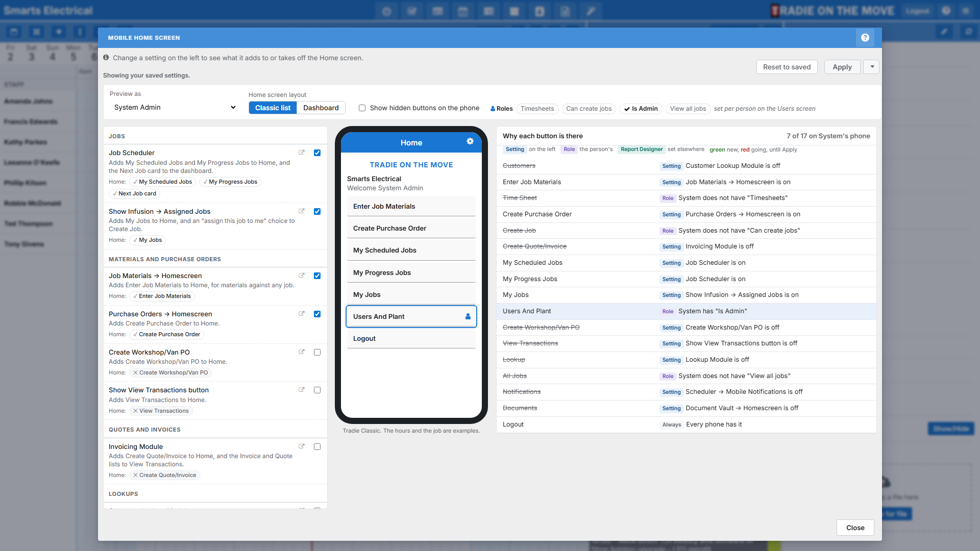Open Job Materials Homescreen external link icon
This screenshot has width=980, height=551.
302,275
